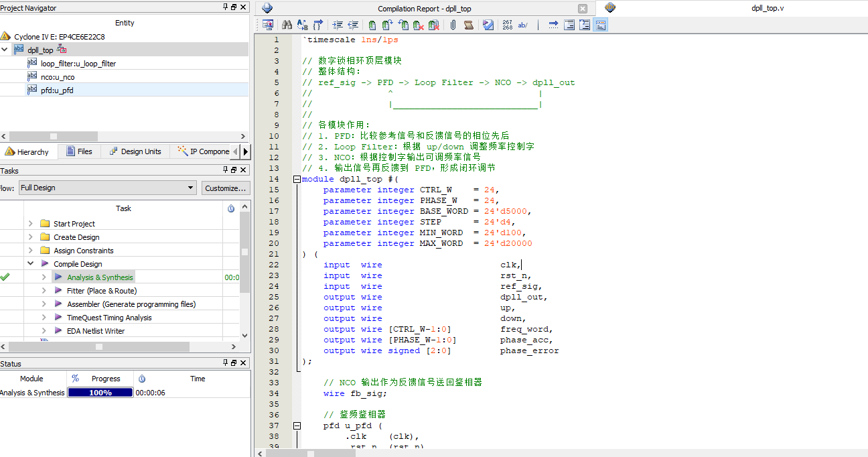Screen dimensions: 868x457
Task: Click the Analysis & Synthesis 100% progress bar
Action: pyautogui.click(x=100, y=393)
